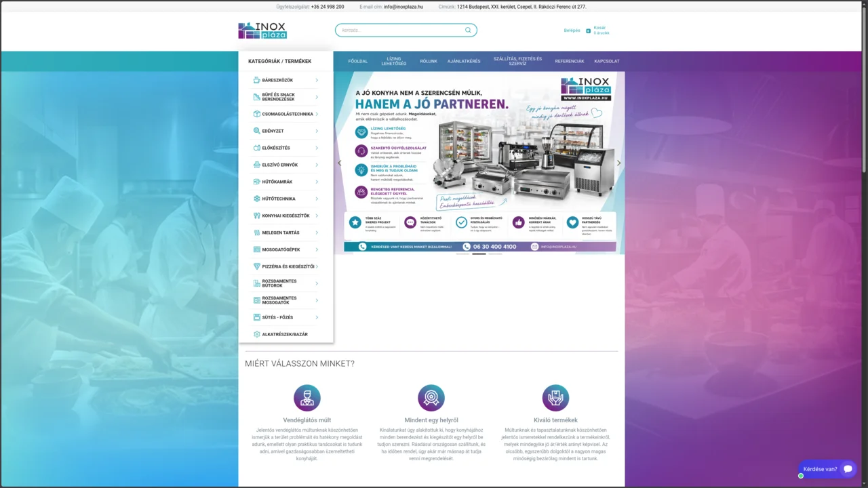Open the Ajánlatkérés menu item
The height and width of the screenshot is (488, 868).
(x=464, y=61)
